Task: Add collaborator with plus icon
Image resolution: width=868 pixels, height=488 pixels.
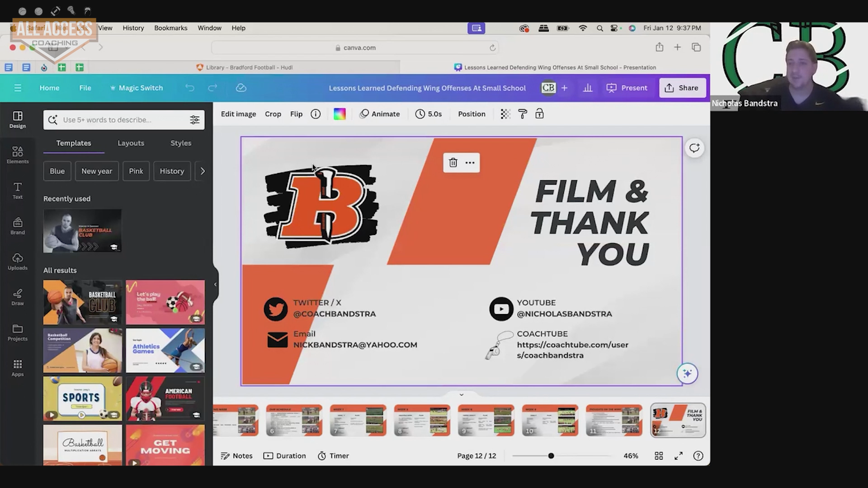Action: pyautogui.click(x=564, y=88)
